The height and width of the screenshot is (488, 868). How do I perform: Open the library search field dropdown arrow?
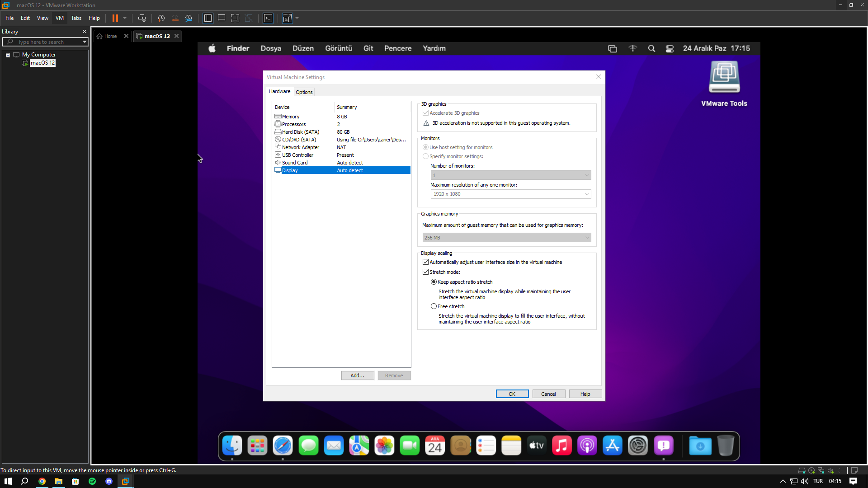(x=85, y=42)
